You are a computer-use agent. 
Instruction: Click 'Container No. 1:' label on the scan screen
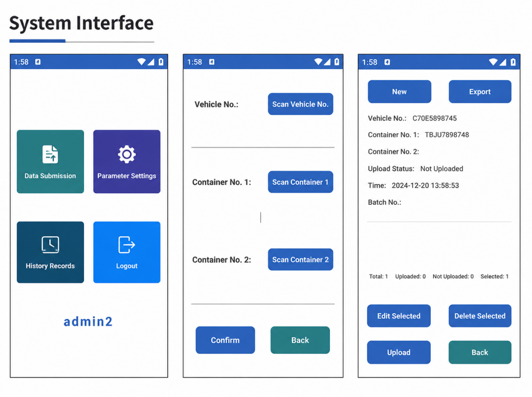[x=222, y=182]
